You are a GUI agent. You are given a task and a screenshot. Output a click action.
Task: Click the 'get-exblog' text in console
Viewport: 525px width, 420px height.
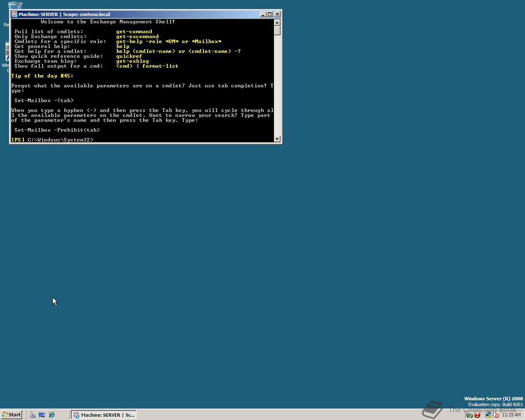coord(132,61)
